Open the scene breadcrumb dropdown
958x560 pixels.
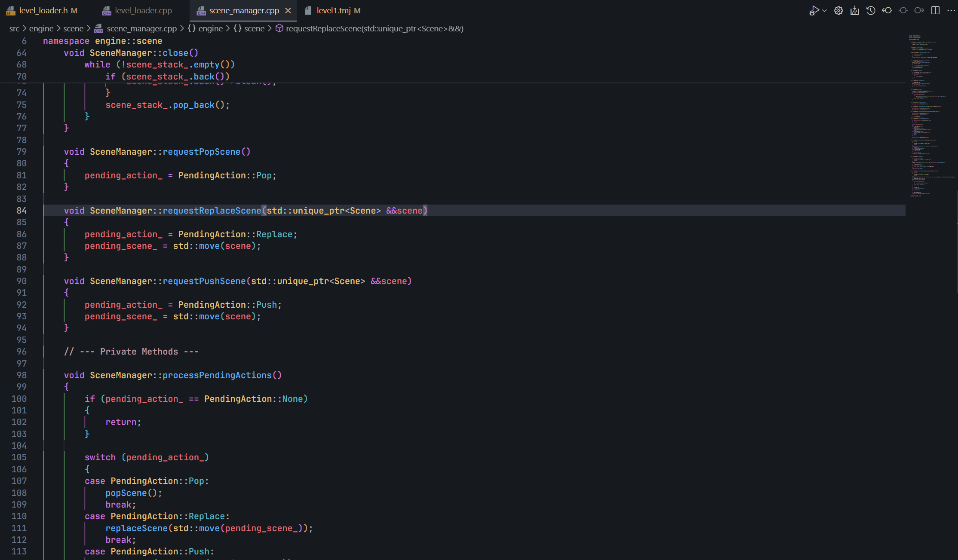(255, 28)
